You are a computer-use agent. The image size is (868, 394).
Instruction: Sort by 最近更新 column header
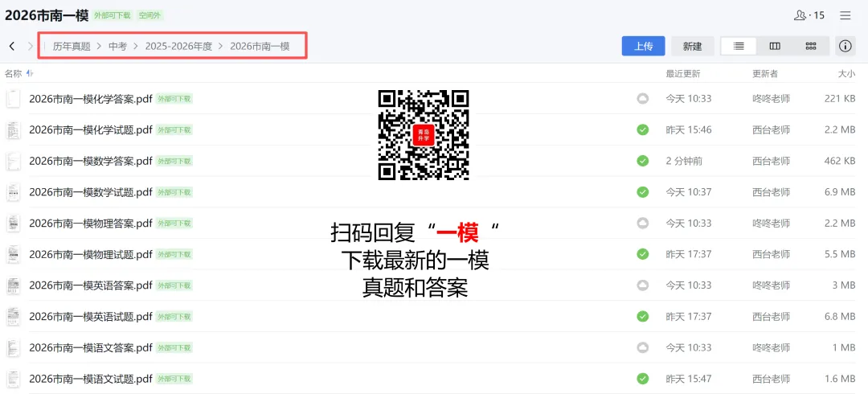(682, 73)
